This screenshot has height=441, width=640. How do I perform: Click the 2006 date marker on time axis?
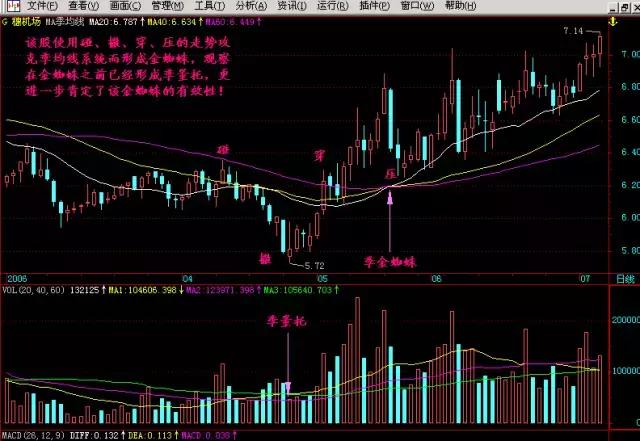tap(17, 278)
